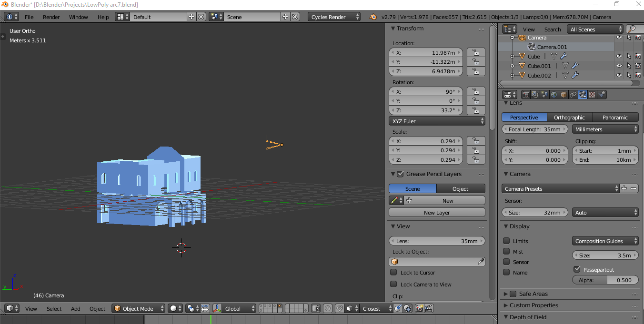The height and width of the screenshot is (324, 644).
Task: Enable the Lock Camera to View checkbox
Action: (393, 284)
